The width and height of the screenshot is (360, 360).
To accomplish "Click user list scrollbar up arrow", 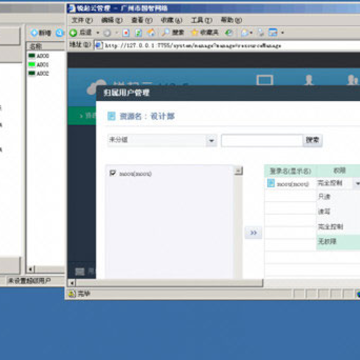I will click(238, 171).
